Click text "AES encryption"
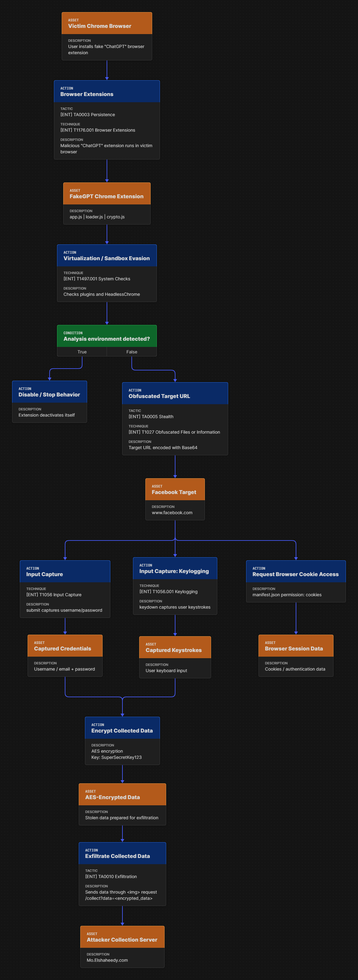 point(107,751)
